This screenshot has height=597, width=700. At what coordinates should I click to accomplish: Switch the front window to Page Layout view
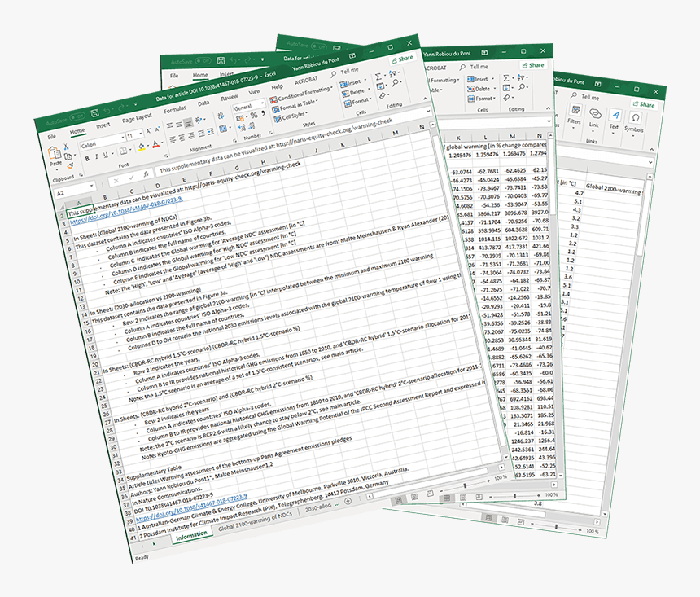coord(414,497)
